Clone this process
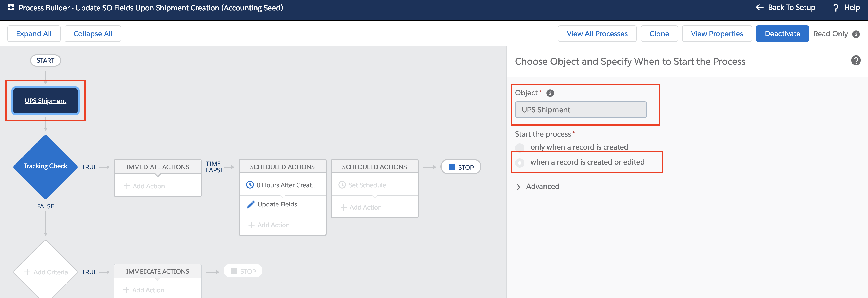 point(659,34)
